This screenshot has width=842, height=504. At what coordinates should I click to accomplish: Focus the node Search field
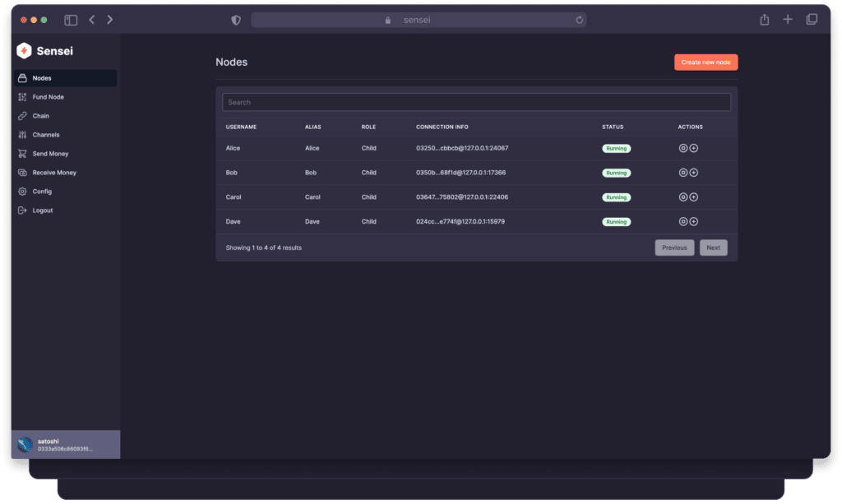476,102
